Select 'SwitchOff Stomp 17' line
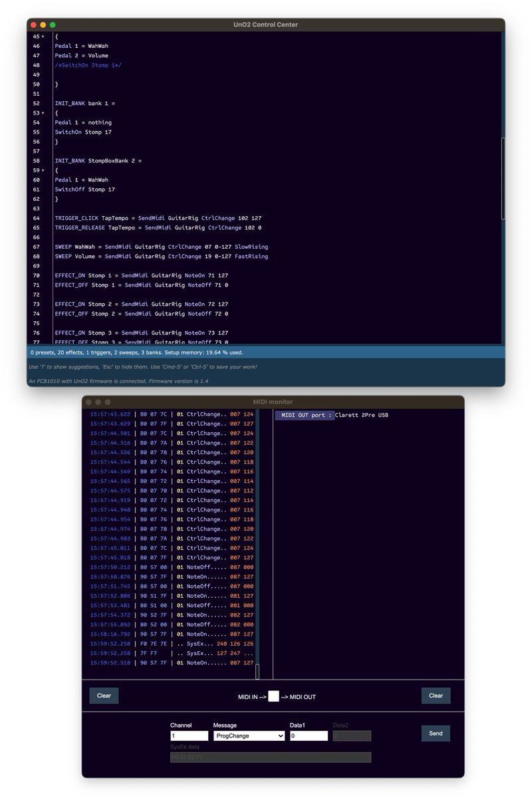The height and width of the screenshot is (798, 532). (84, 190)
